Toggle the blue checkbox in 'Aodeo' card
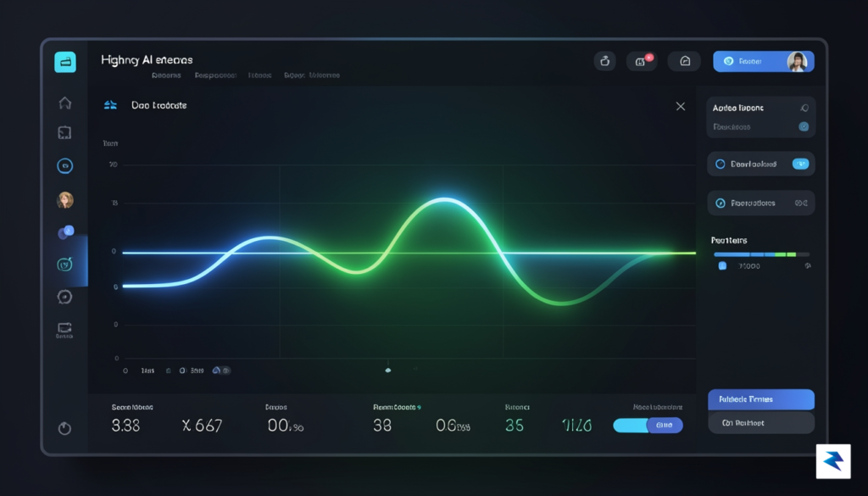Viewport: 868px width, 496px height. click(804, 127)
